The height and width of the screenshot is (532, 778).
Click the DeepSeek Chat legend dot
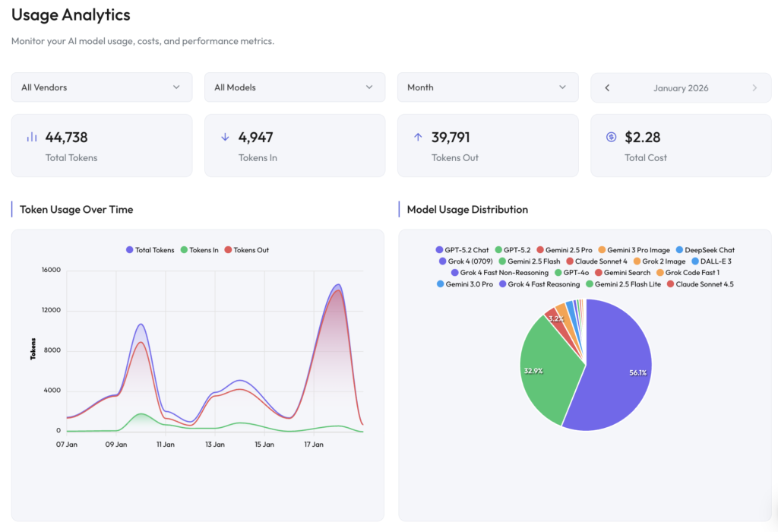[x=678, y=251]
